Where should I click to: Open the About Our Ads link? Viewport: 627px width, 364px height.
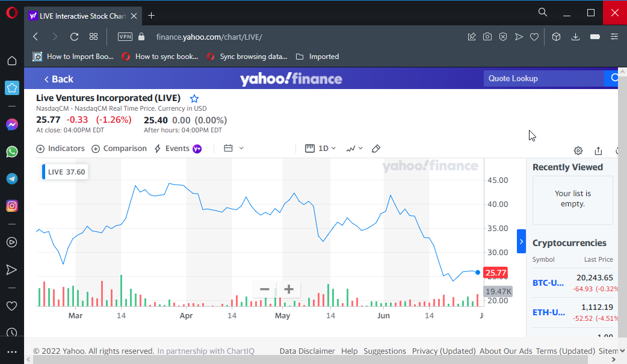coord(506,351)
